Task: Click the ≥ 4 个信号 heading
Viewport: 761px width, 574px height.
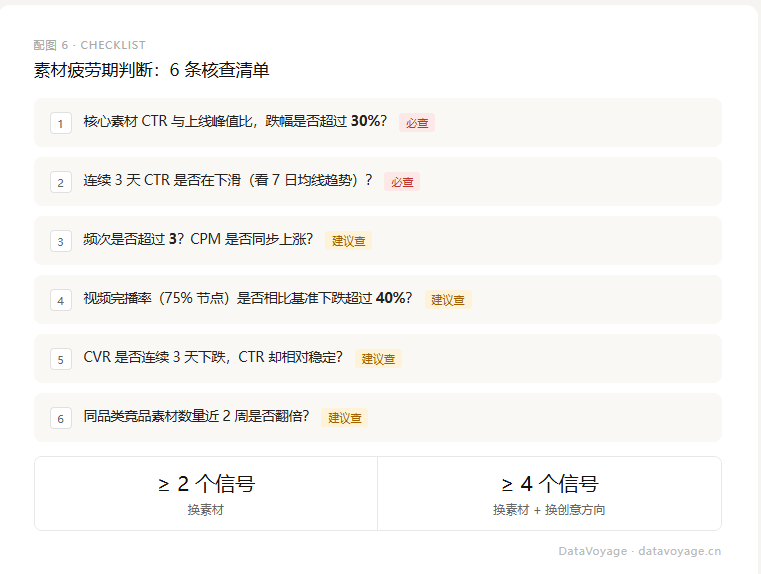Action: pyautogui.click(x=550, y=484)
